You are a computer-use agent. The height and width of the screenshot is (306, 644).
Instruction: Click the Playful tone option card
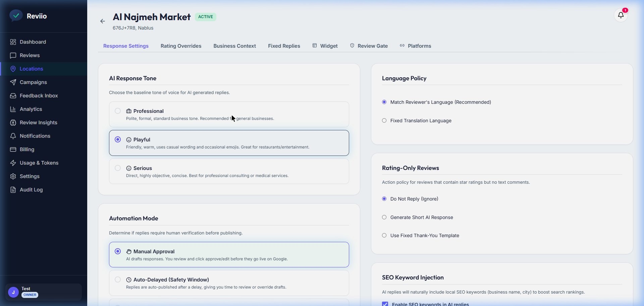[229, 143]
